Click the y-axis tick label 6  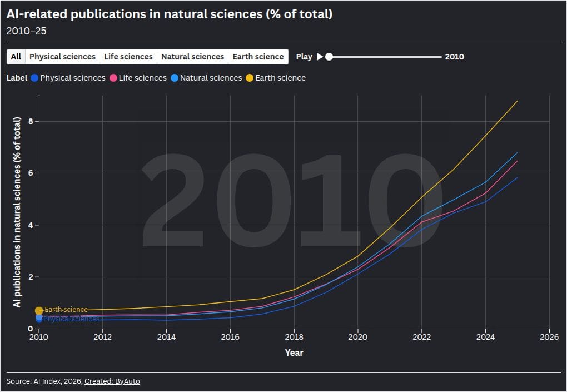pos(31,173)
